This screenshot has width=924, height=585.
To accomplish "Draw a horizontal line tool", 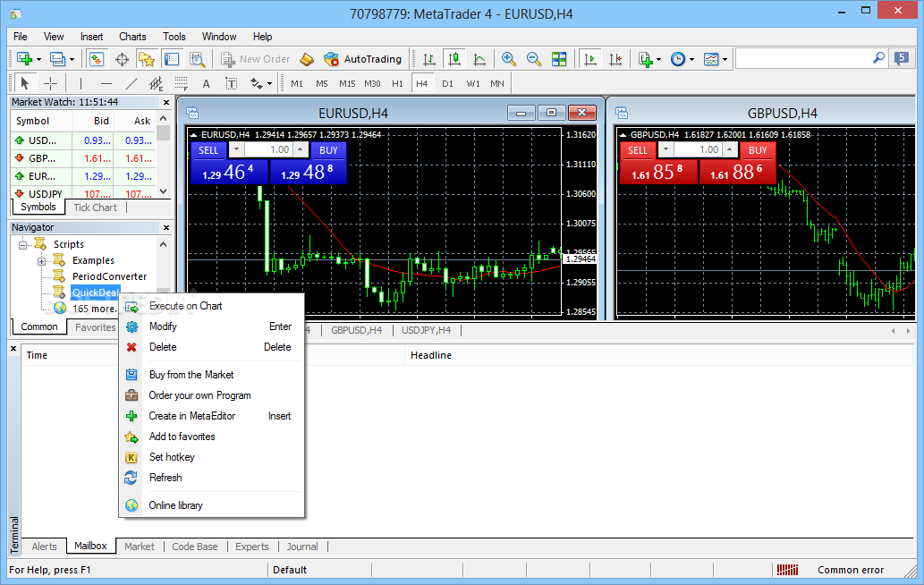I will (106, 84).
